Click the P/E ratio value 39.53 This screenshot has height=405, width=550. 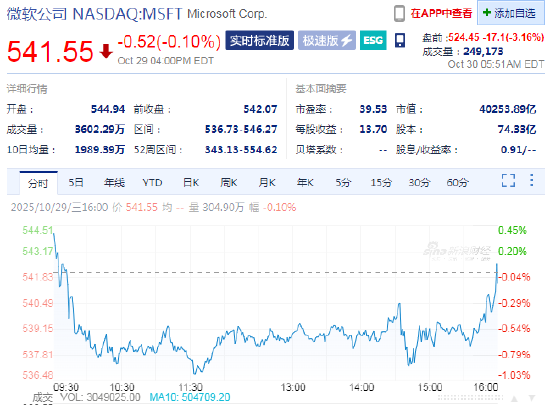(x=373, y=109)
